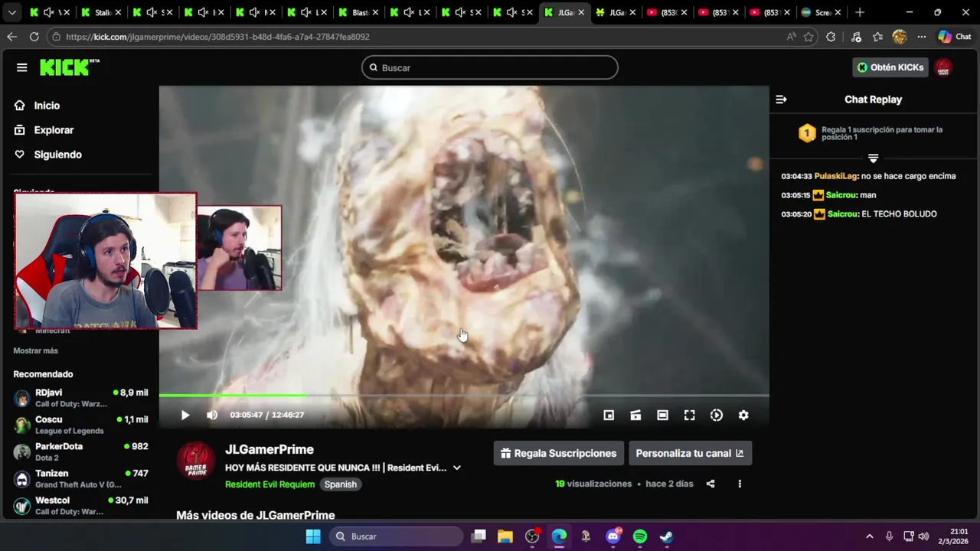
Task: Click the address bar URL
Action: [x=217, y=37]
